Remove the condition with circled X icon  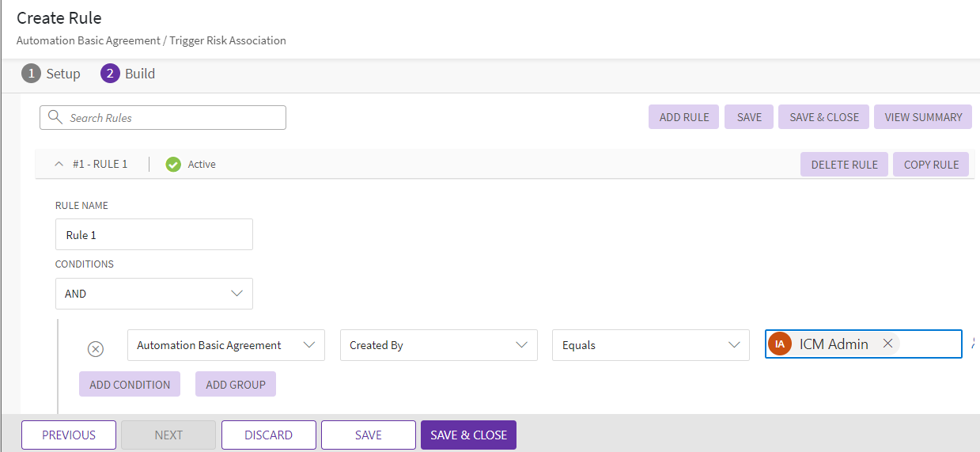(x=95, y=349)
